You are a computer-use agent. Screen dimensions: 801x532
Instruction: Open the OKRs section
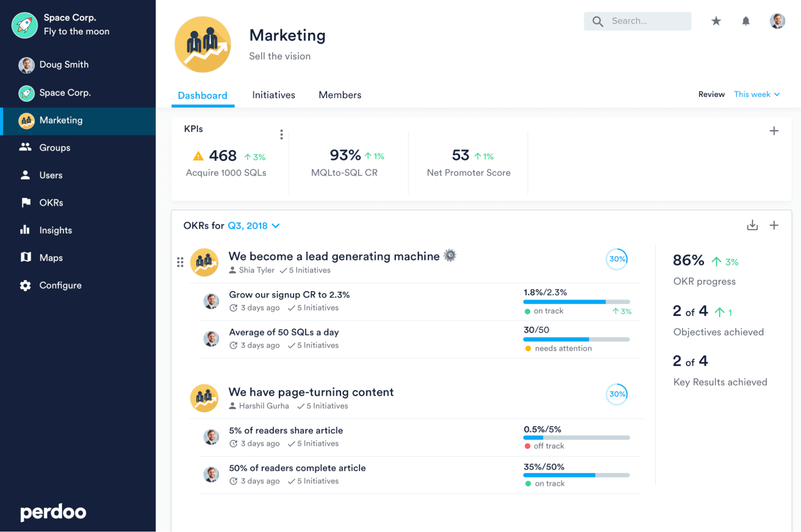pos(50,202)
